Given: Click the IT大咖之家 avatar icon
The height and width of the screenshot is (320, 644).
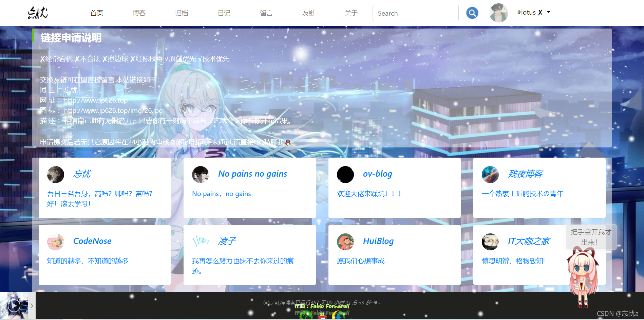Looking at the screenshot, I should pos(490,242).
